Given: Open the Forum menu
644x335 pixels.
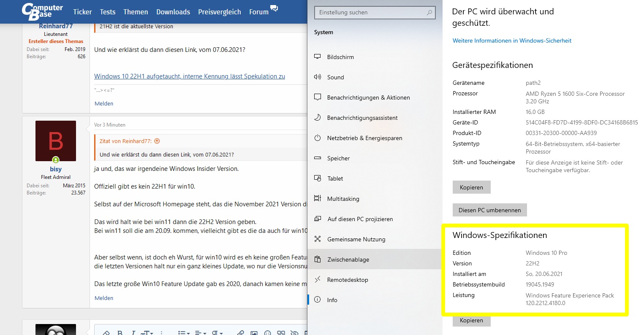Looking at the screenshot, I should pos(259,12).
